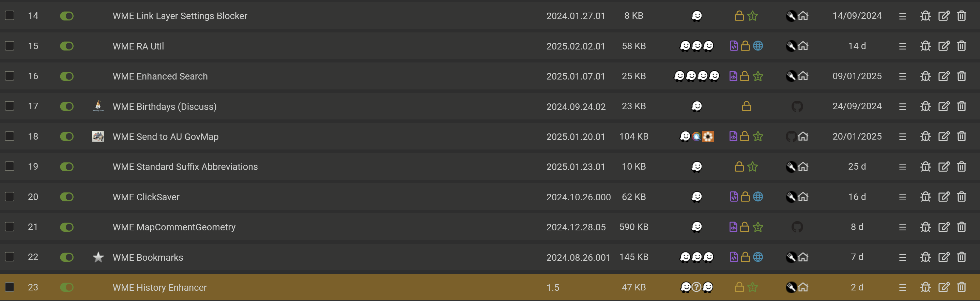Open the row menu for WME RA Util
The height and width of the screenshot is (301, 980).
(902, 46)
